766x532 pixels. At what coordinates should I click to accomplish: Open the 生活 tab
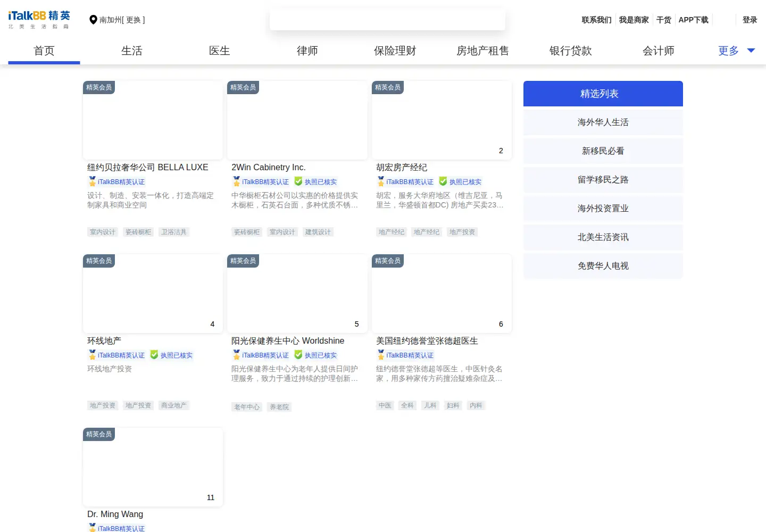point(132,51)
